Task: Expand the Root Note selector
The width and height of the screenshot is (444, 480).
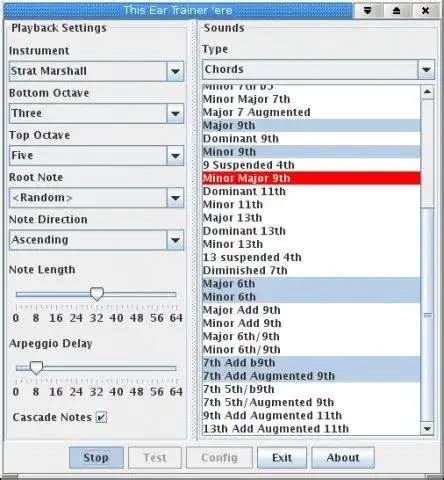Action: click(175, 198)
